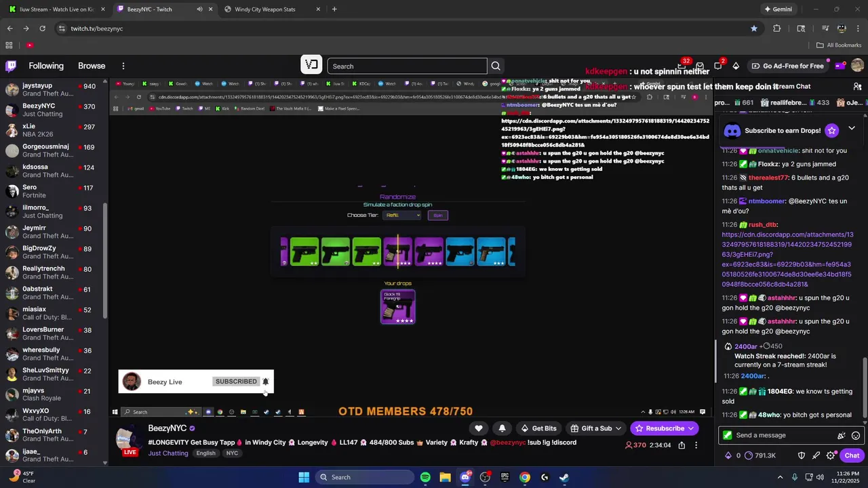
Task: Click the Drops star icon in chat banner
Action: click(x=832, y=130)
